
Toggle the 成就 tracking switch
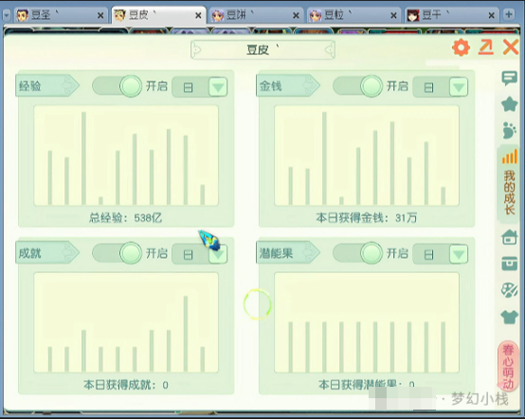(x=118, y=253)
